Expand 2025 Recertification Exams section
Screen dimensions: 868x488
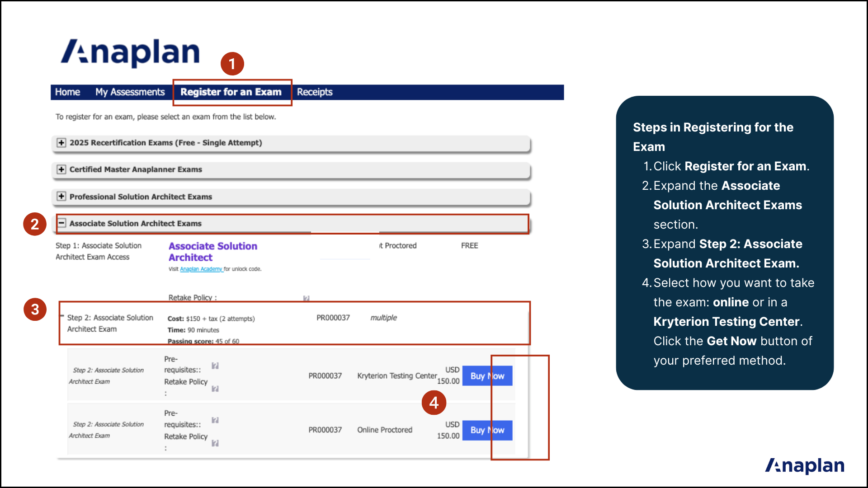(x=61, y=143)
